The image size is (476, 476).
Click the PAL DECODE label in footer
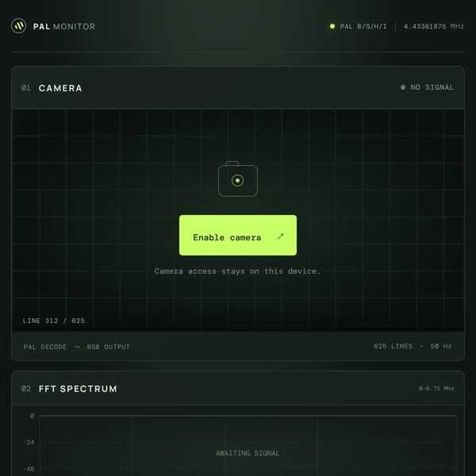click(45, 347)
